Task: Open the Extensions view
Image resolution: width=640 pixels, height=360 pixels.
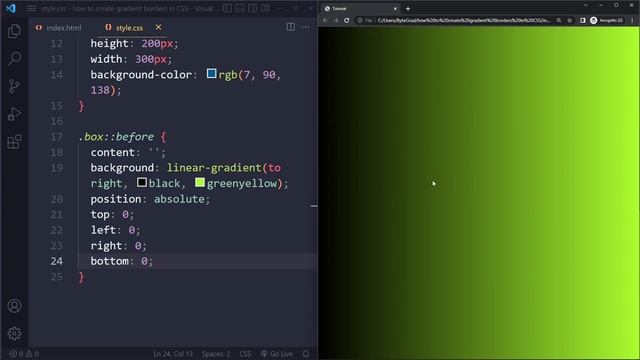Action: [x=14, y=142]
